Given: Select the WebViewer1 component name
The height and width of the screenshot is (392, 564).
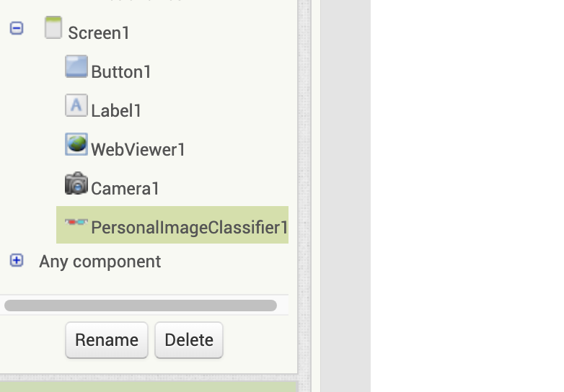Looking at the screenshot, I should coord(138,149).
